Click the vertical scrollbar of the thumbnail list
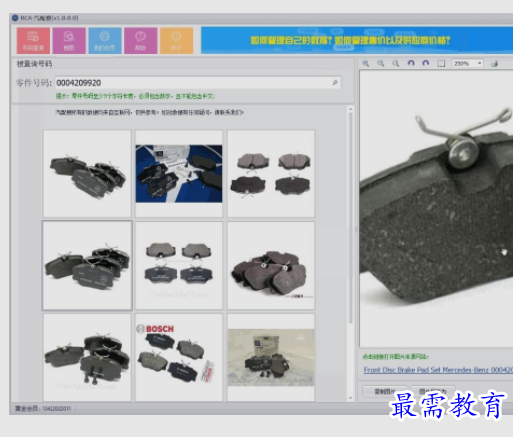The width and height of the screenshot is (513, 437). pyautogui.click(x=350, y=218)
